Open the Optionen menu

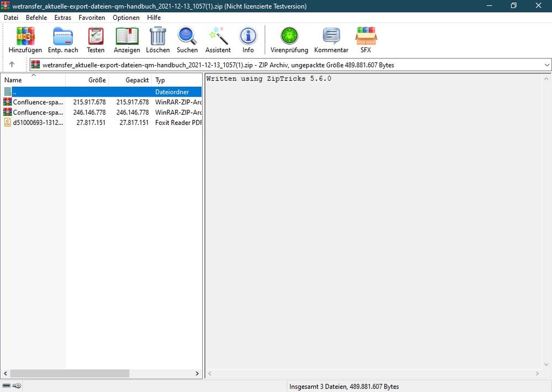click(126, 18)
